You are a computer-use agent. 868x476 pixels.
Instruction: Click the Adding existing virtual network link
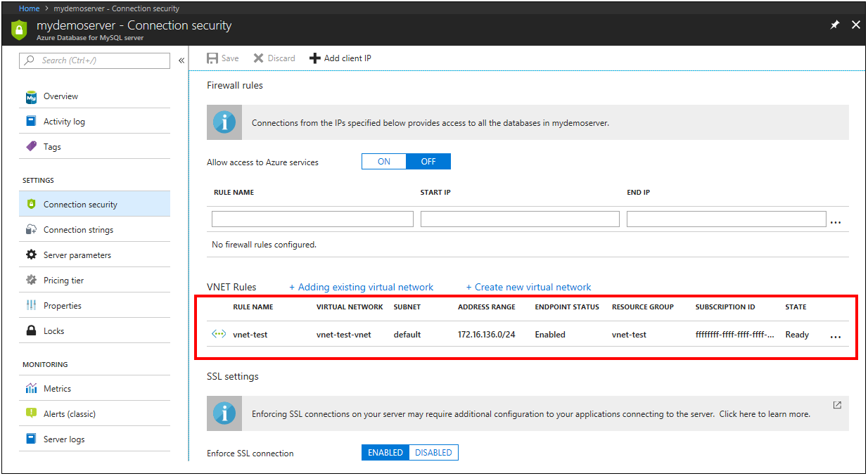click(x=361, y=287)
